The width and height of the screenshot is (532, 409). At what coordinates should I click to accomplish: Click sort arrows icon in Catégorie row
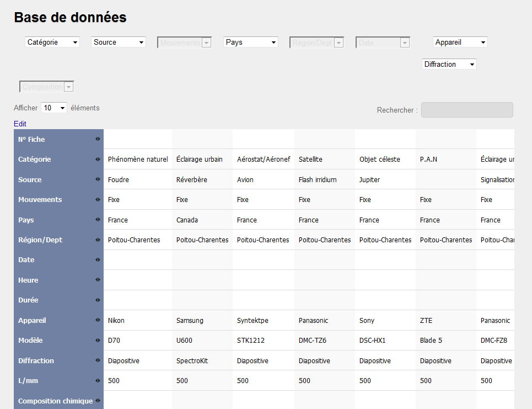click(x=98, y=160)
